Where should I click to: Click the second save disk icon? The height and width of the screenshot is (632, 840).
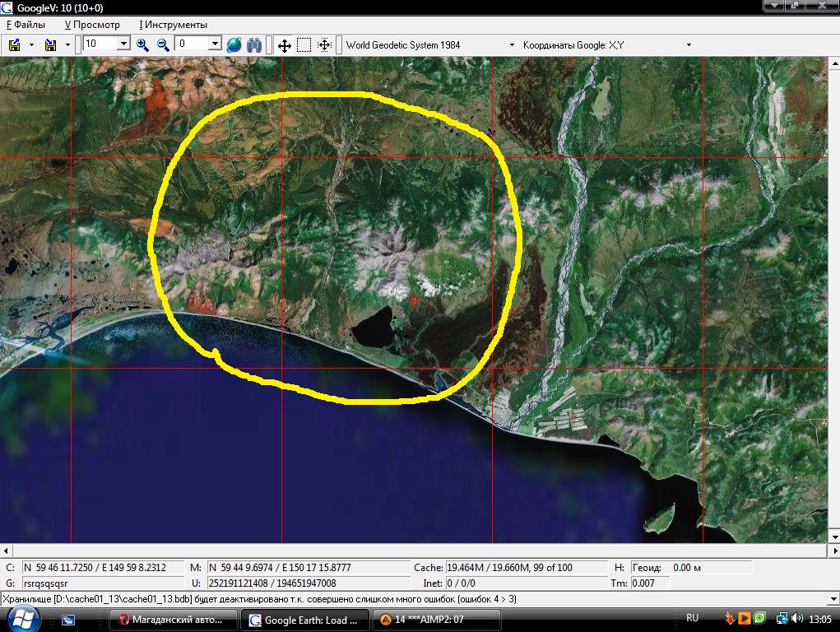point(50,44)
